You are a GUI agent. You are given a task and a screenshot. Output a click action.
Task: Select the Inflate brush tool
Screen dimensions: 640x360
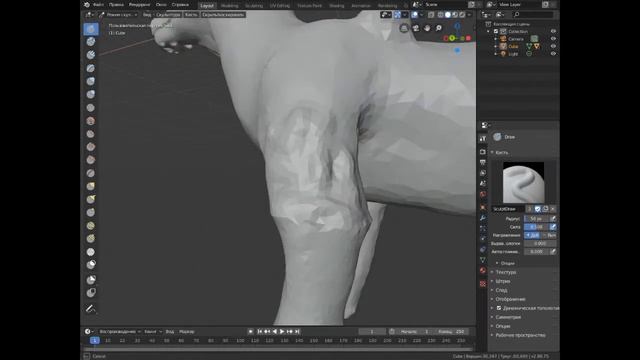coord(91,81)
